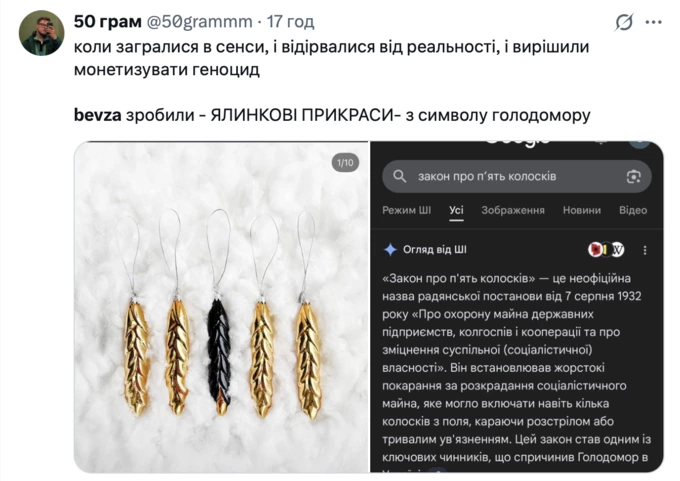Open the post's three-dot more menu

click(x=653, y=22)
